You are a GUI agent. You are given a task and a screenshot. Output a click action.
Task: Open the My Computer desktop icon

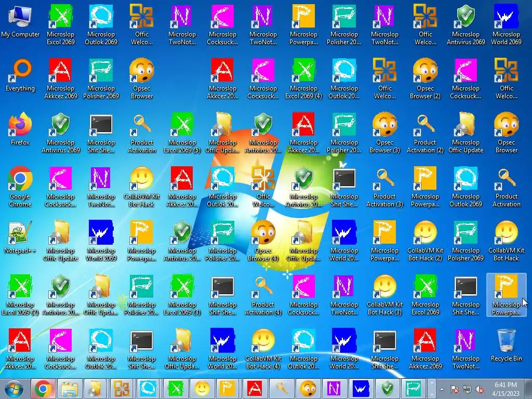tap(20, 22)
